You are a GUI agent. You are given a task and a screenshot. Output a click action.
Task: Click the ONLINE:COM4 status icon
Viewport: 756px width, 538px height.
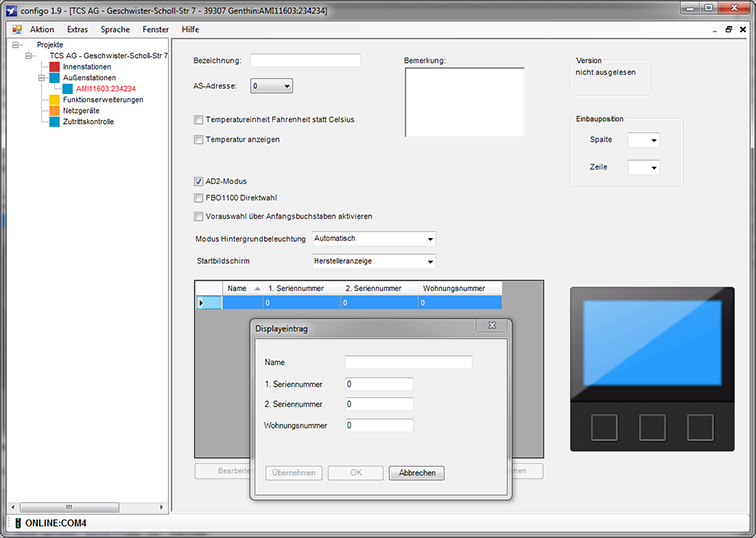[x=18, y=523]
